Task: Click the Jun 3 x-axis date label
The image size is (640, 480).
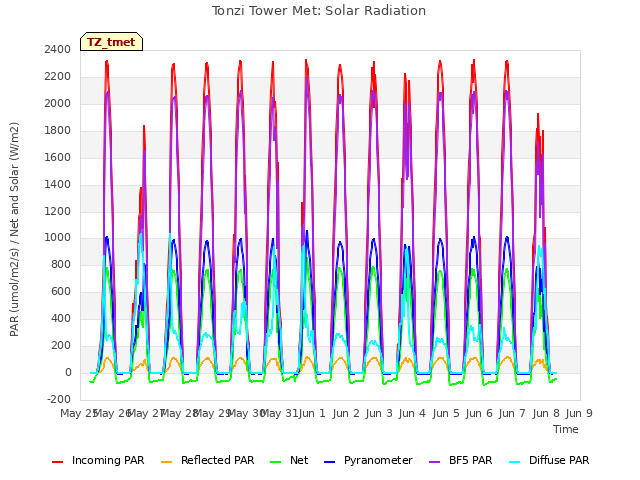Action: (x=379, y=413)
